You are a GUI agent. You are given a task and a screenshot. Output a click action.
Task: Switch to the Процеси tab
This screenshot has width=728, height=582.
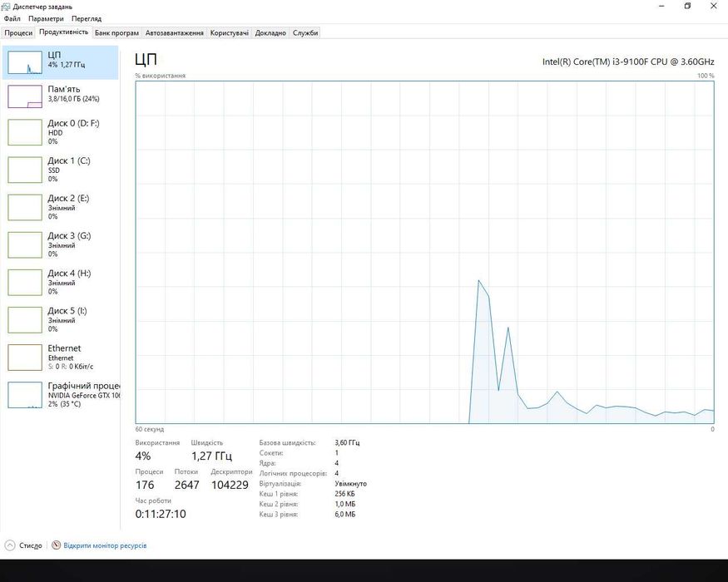coord(18,33)
